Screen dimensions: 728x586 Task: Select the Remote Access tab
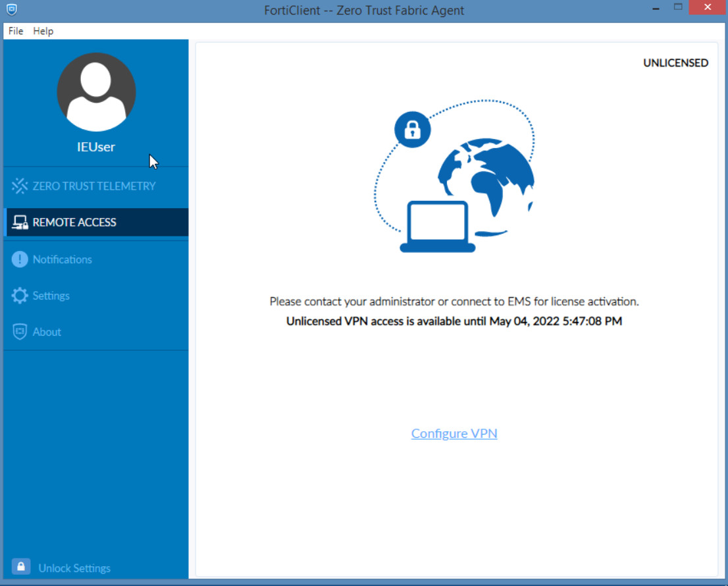tap(96, 222)
